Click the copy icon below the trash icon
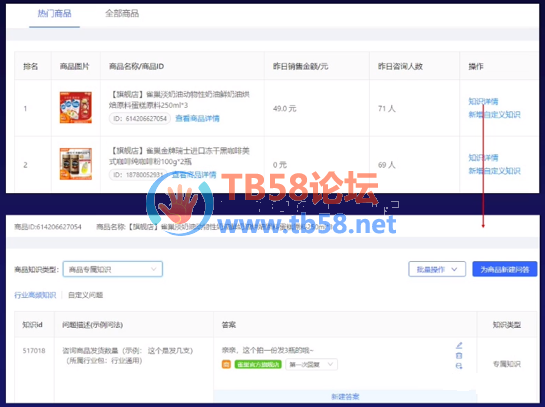Image resolution: width=545 pixels, height=407 pixels. coord(459,366)
